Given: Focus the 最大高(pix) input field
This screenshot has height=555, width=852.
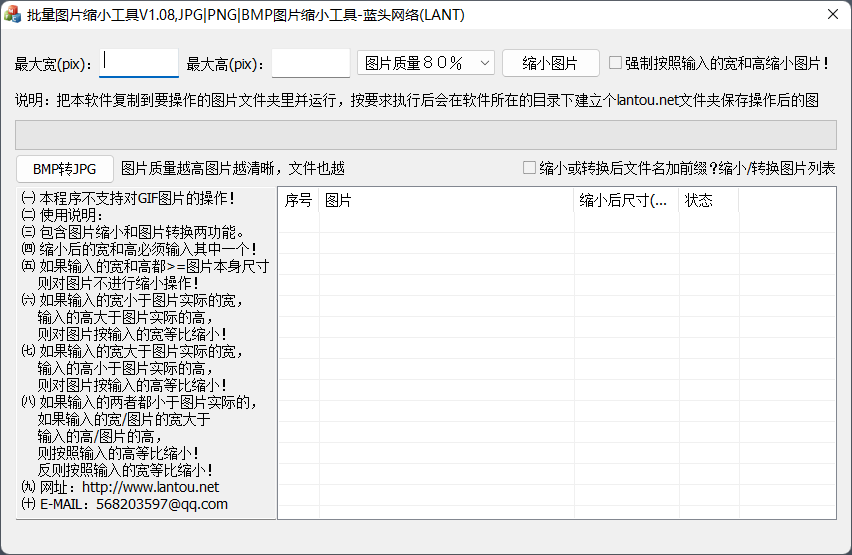Looking at the screenshot, I should coord(311,63).
